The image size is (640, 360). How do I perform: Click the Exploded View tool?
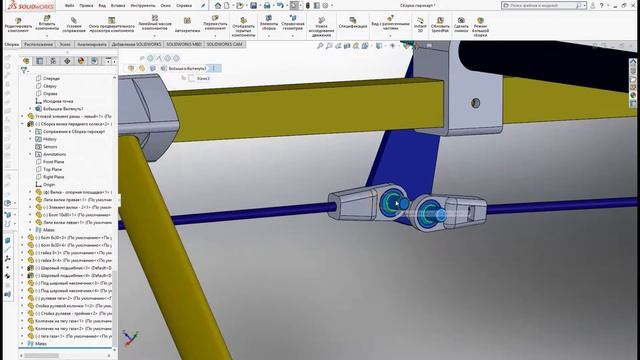pyautogui.click(x=390, y=23)
